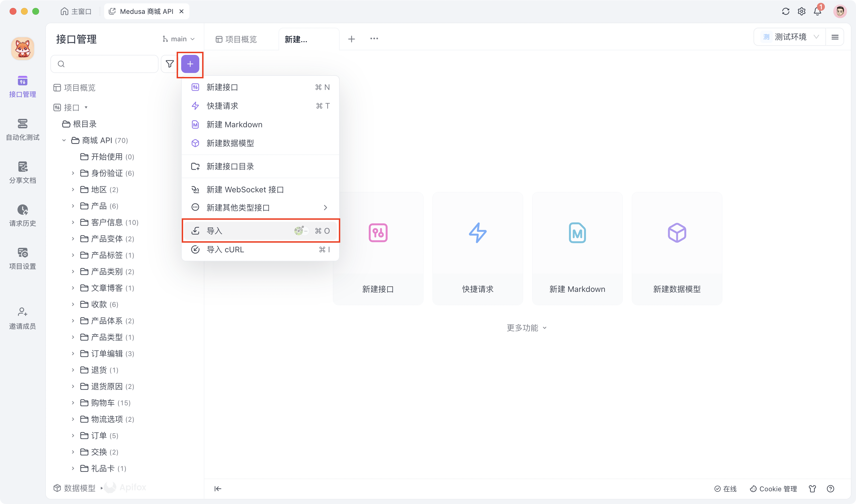Image resolution: width=856 pixels, height=504 pixels.
Task: Click the 邀请成员 sidebar icon
Action: [22, 318]
